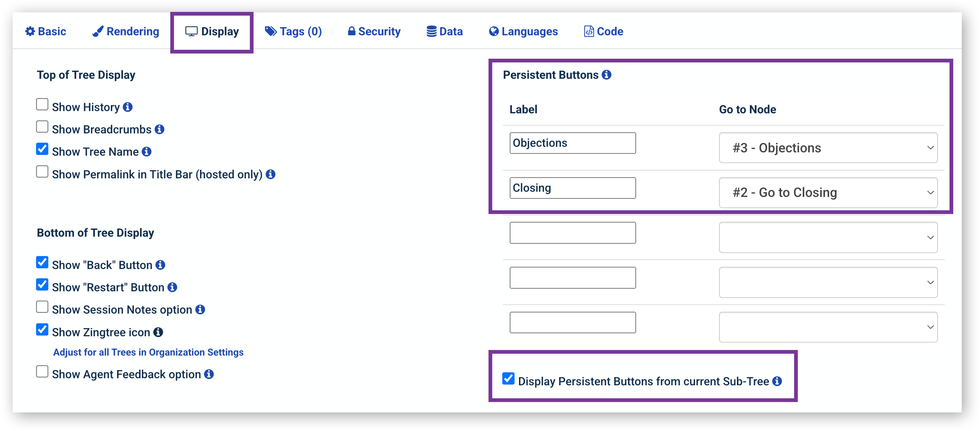Viewport: 980px width, 431px height.
Task: Open the "#3 - Objections" node dropdown
Action: (828, 148)
